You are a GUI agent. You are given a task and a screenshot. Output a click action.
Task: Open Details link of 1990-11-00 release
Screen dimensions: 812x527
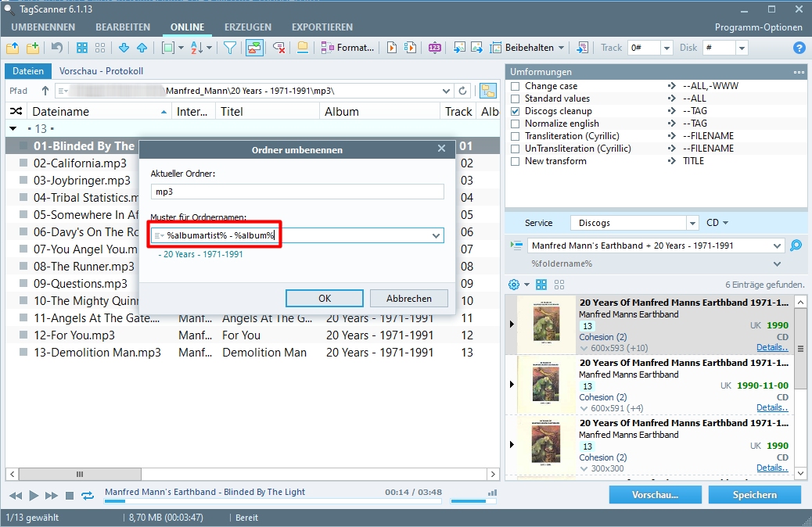[x=772, y=407]
